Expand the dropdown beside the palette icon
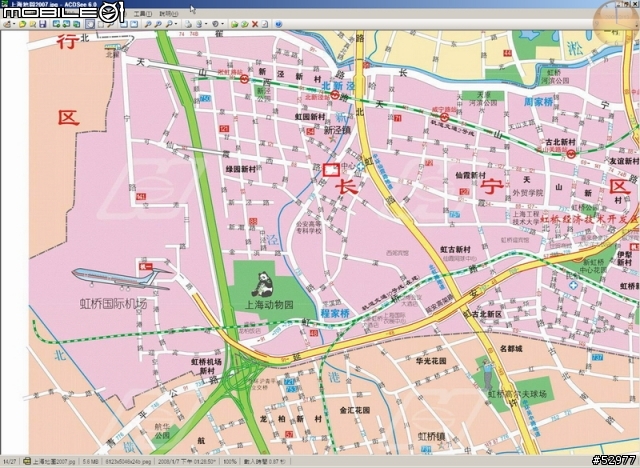This screenshot has height=468, width=640. 14,24
